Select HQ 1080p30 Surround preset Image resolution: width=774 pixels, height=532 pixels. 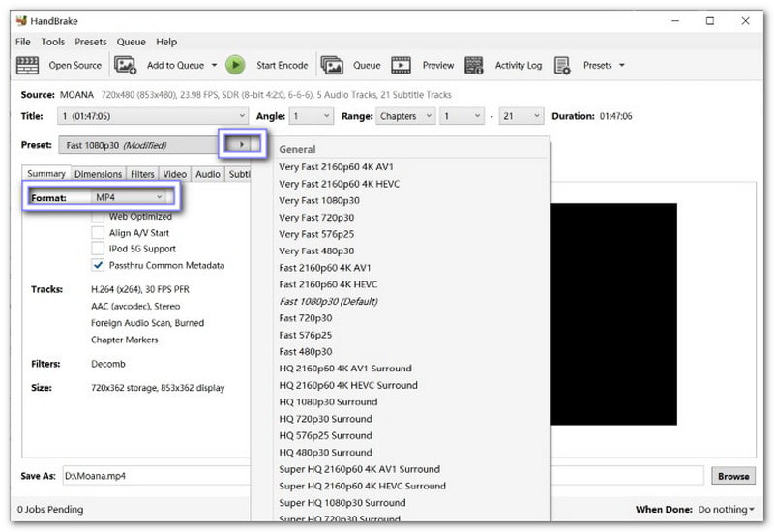click(328, 401)
